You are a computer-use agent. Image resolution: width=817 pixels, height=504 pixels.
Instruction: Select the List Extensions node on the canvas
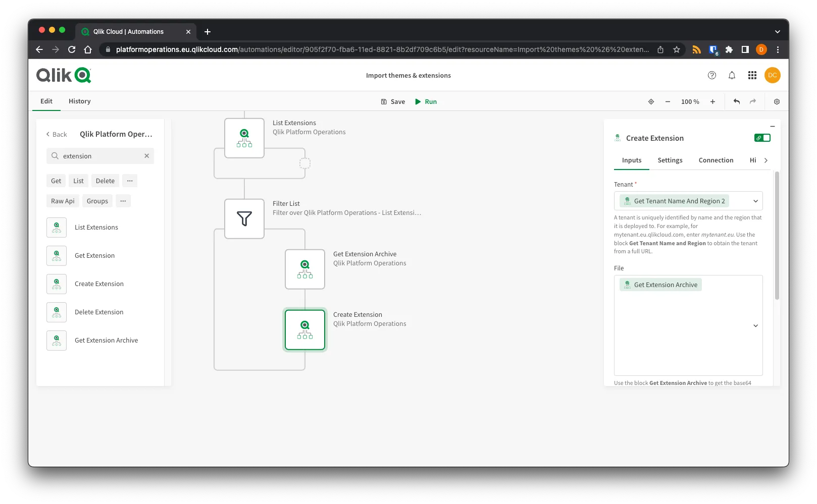coord(244,137)
